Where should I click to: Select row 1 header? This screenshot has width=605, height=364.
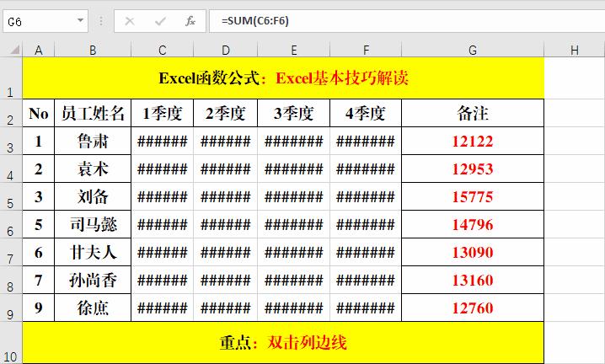(11, 78)
